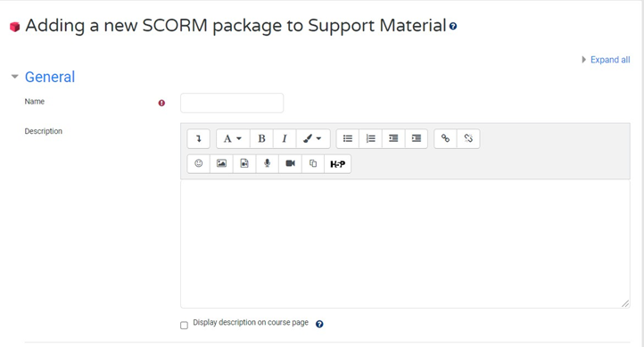Open the paragraph styles A dropdown

[x=233, y=139]
